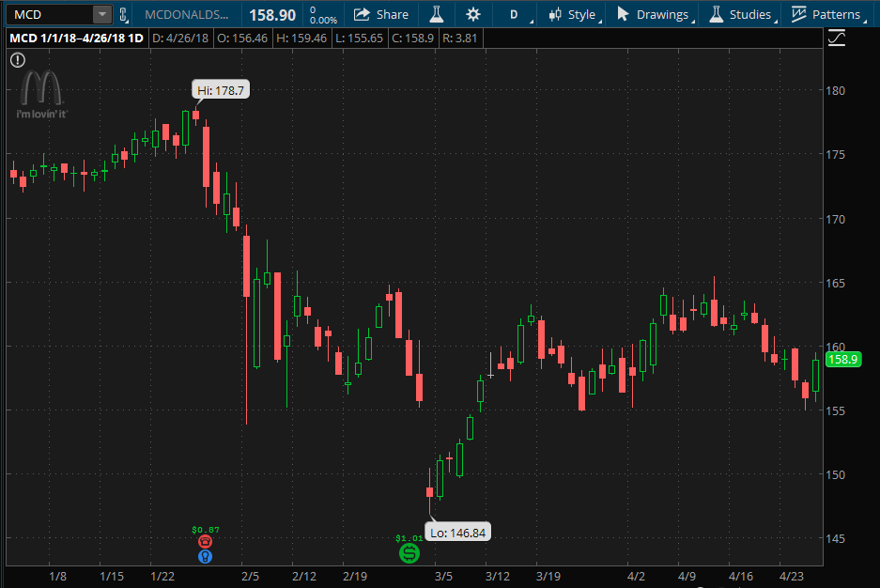Image resolution: width=880 pixels, height=588 pixels.
Task: Click the chart scale icon at top right
Action: [x=836, y=39]
